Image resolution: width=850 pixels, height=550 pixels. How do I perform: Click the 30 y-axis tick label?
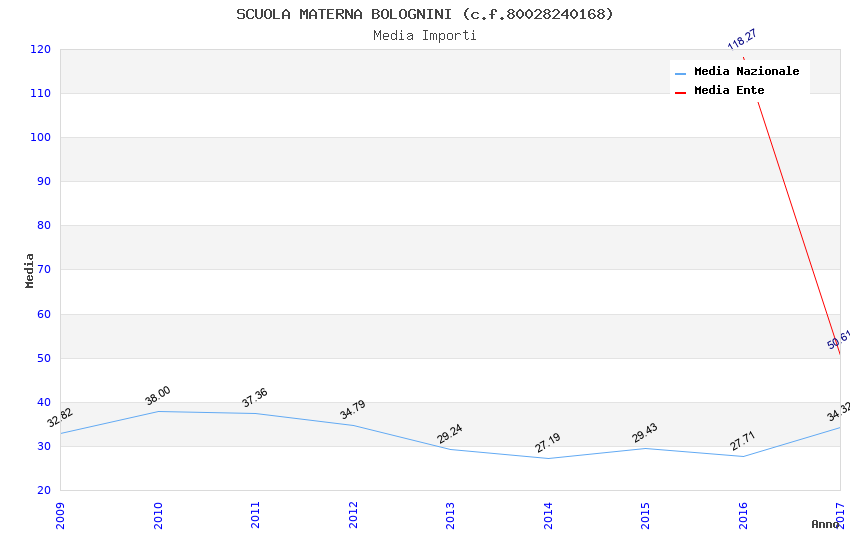pyautogui.click(x=44, y=447)
